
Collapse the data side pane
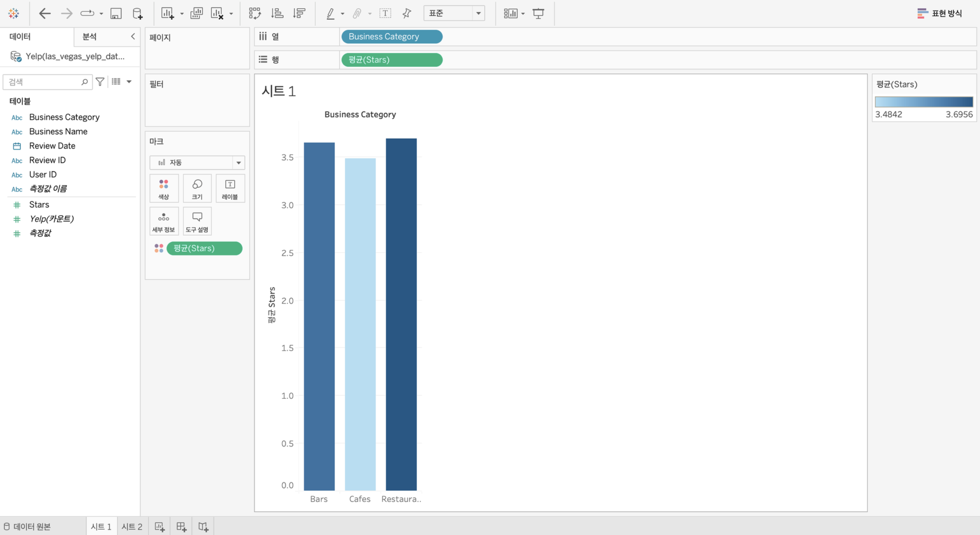click(133, 37)
